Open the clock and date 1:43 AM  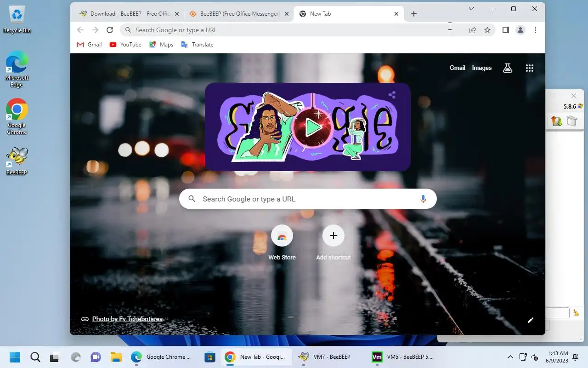point(557,357)
